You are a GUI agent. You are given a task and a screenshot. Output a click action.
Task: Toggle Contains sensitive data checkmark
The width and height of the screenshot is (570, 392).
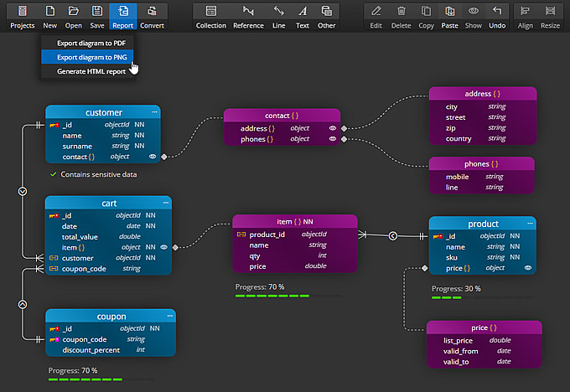(53, 174)
